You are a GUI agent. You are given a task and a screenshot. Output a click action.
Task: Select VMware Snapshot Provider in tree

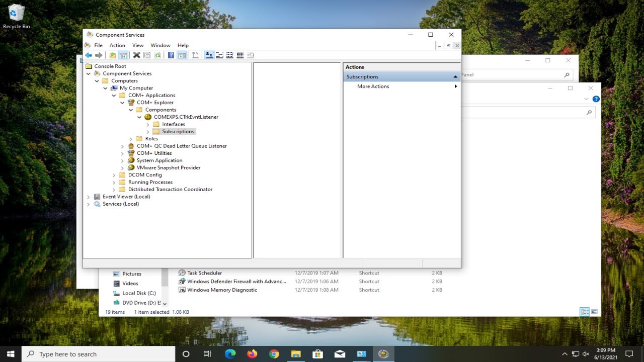(169, 168)
